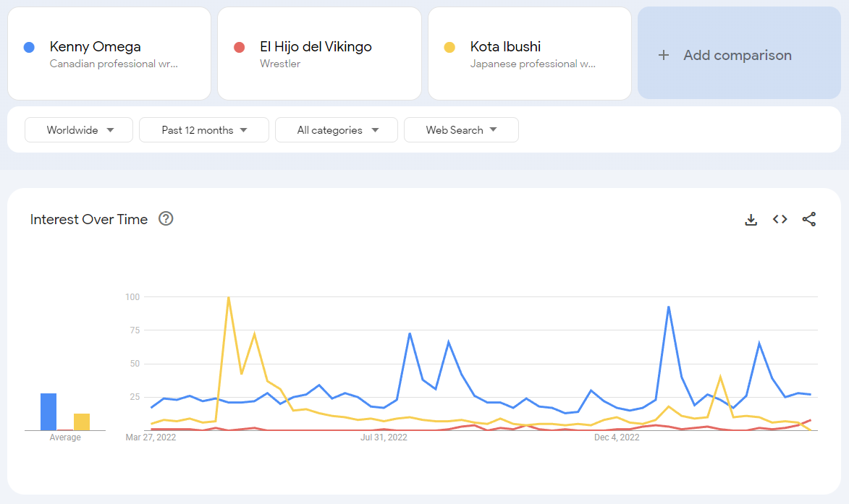This screenshot has height=504, width=849.
Task: Open the Worldwide region dropdown
Action: (x=79, y=130)
